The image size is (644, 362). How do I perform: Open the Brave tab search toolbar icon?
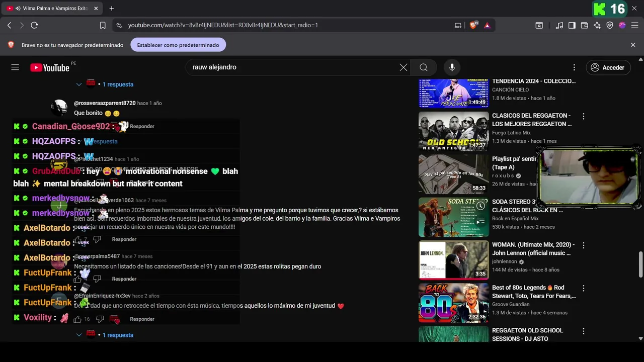pos(539,25)
